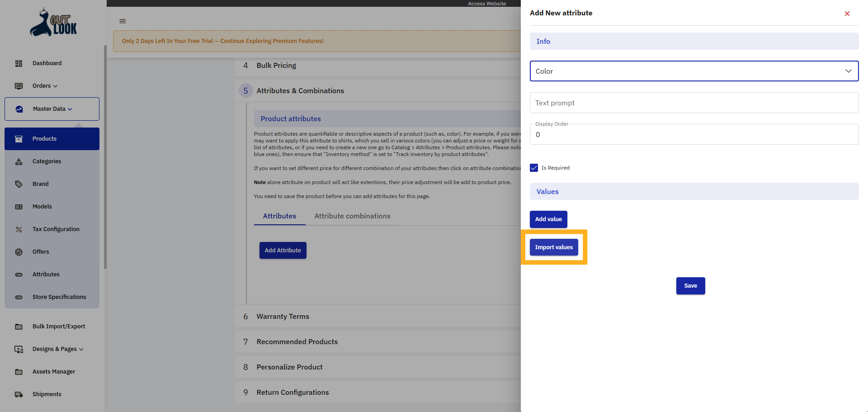The height and width of the screenshot is (412, 868).
Task: Open Tax Configuration in the sidebar
Action: (52, 229)
